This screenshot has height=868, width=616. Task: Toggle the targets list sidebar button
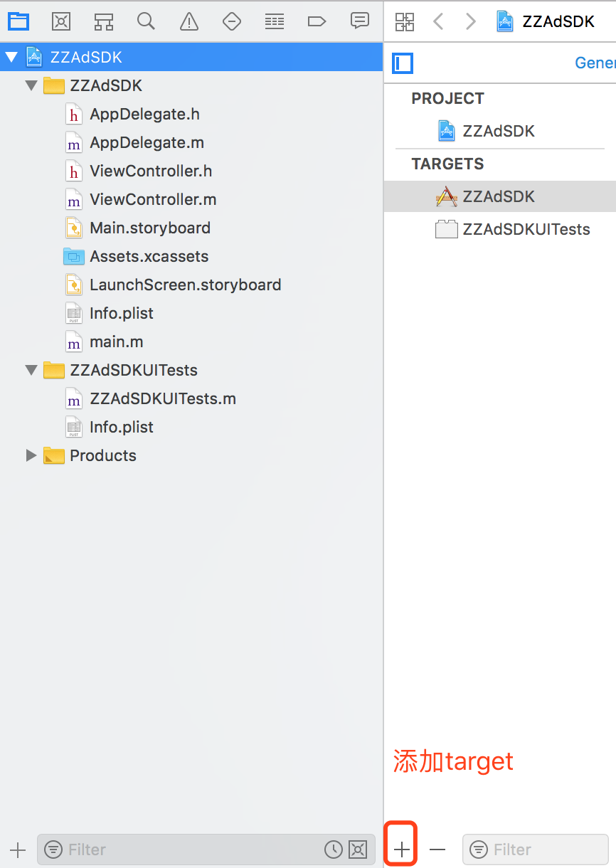click(403, 63)
